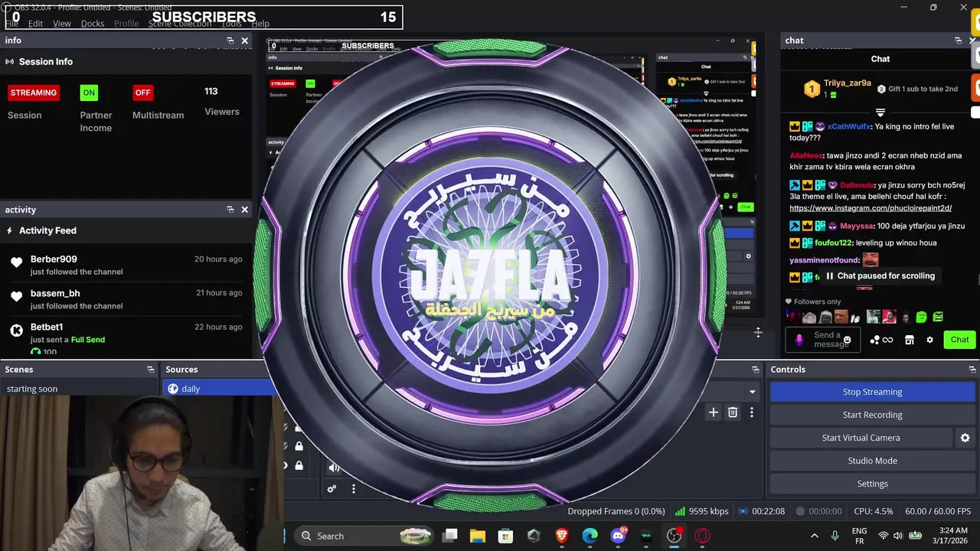Viewport: 980px width, 551px height.
Task: Pop out the chat dock
Action: click(x=958, y=41)
